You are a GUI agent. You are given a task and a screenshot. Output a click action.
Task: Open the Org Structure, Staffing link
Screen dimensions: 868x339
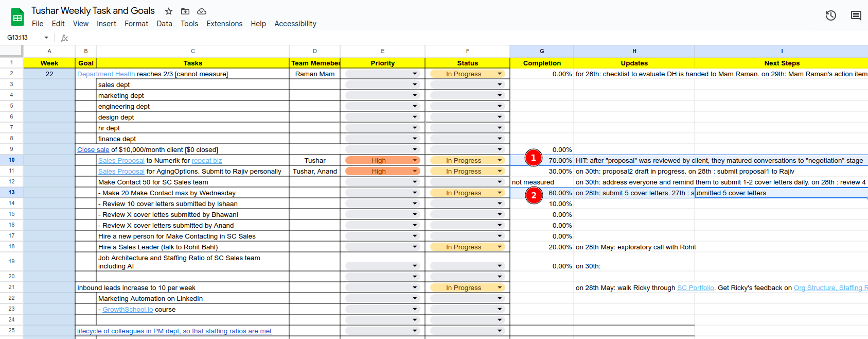(831, 288)
